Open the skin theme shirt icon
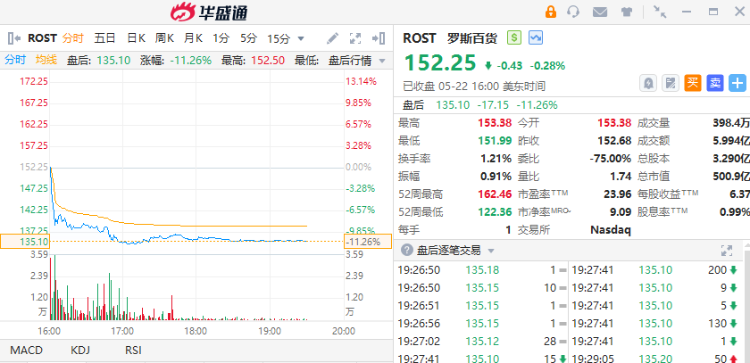750x363 pixels. click(627, 12)
